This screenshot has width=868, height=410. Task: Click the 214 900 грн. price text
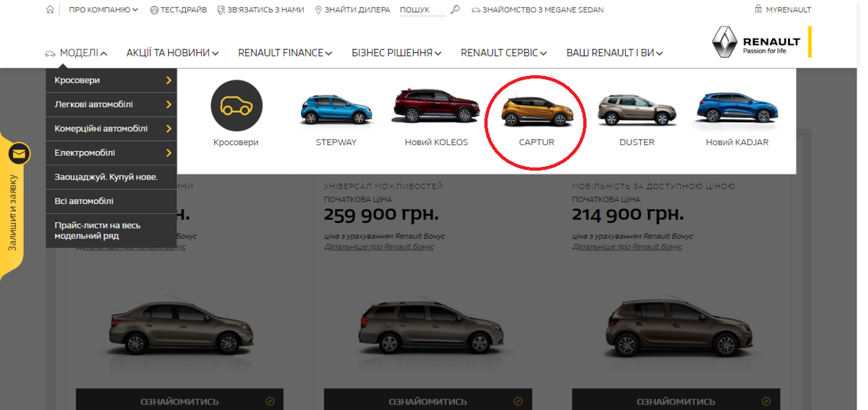pyautogui.click(x=629, y=215)
